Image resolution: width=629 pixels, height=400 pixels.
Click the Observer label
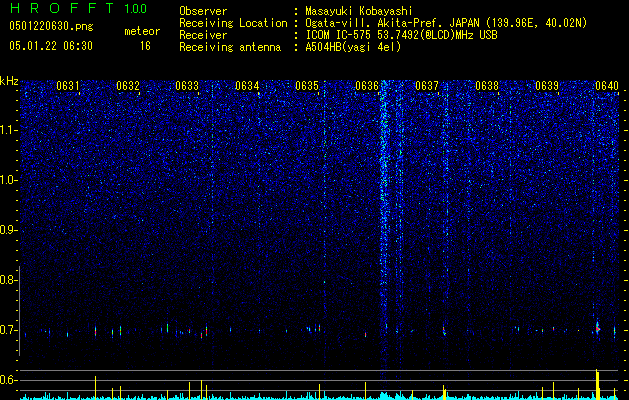point(203,11)
